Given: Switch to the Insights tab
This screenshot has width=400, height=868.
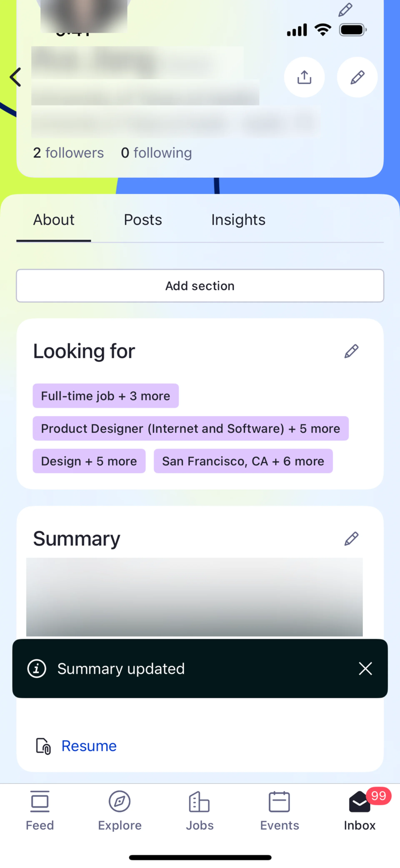Looking at the screenshot, I should click(x=238, y=220).
